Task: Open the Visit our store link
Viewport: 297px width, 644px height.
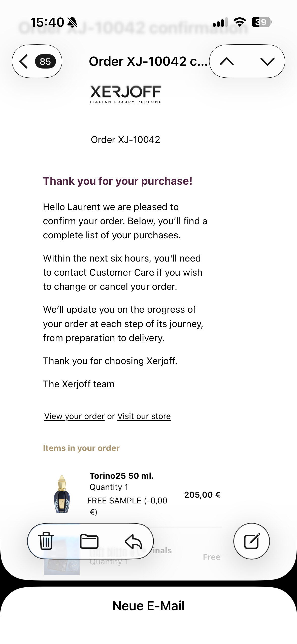Action: pyautogui.click(x=144, y=416)
